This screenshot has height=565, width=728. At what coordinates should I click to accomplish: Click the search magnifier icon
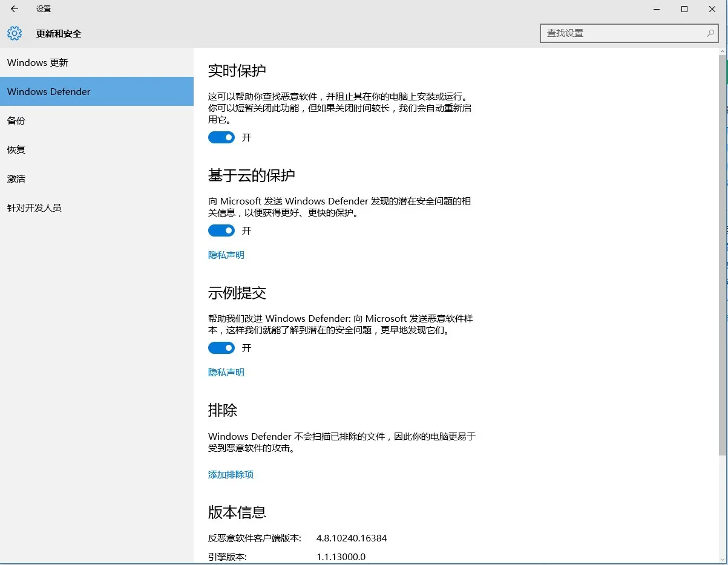(x=709, y=34)
